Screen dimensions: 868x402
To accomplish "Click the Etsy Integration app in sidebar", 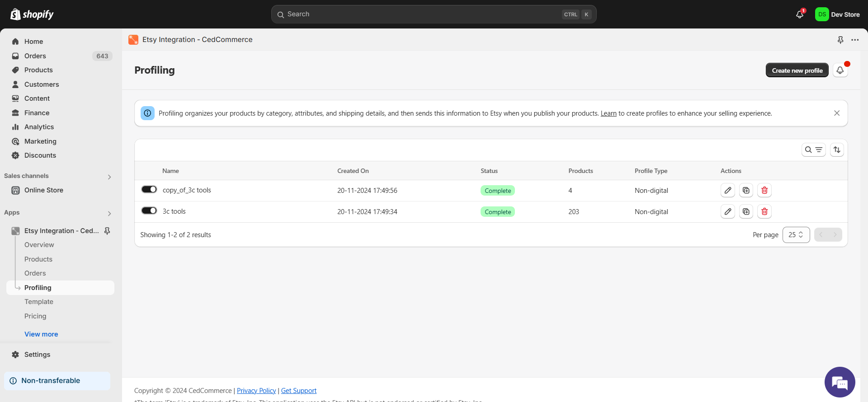I will (61, 231).
